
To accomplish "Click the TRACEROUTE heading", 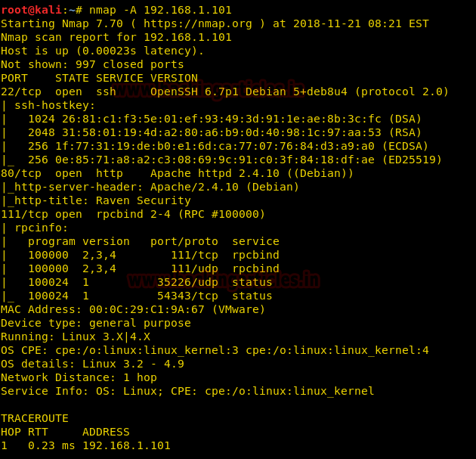I will pos(35,418).
